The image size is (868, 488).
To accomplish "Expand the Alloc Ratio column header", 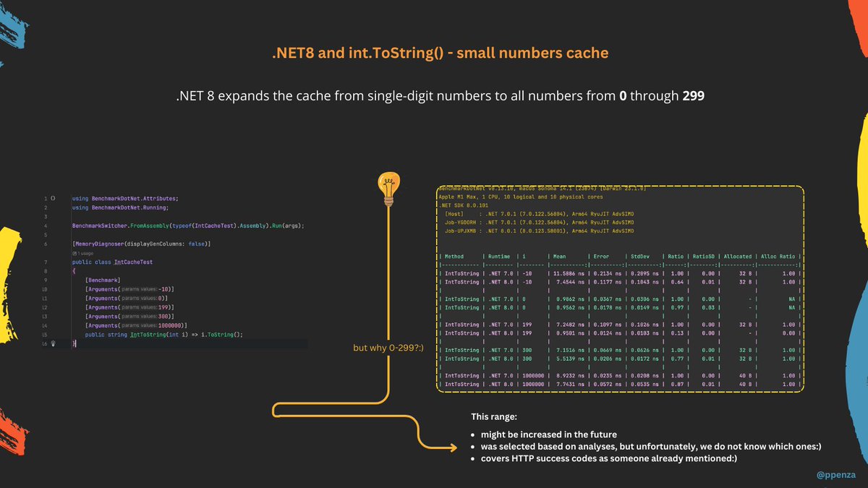I will (x=777, y=256).
